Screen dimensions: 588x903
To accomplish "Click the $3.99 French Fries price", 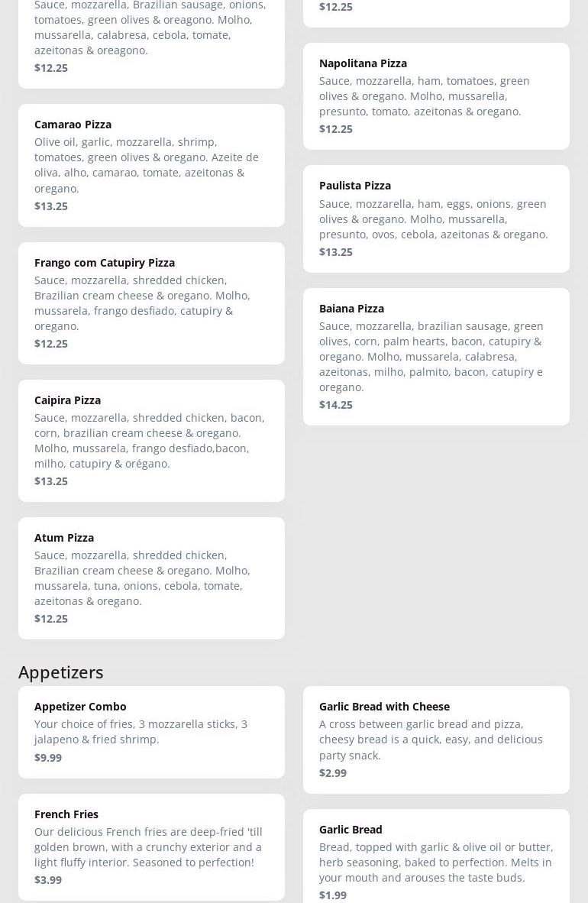I will (48, 880).
